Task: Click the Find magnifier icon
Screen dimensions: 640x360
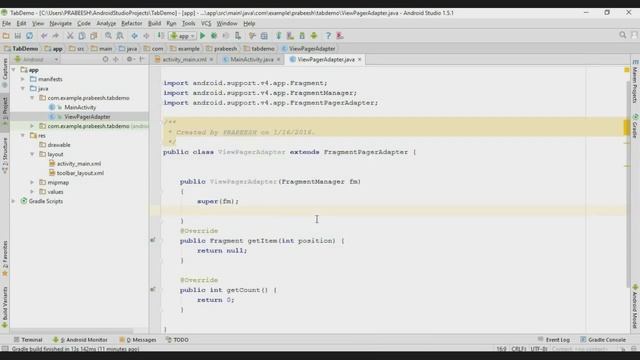Action: tap(108, 36)
